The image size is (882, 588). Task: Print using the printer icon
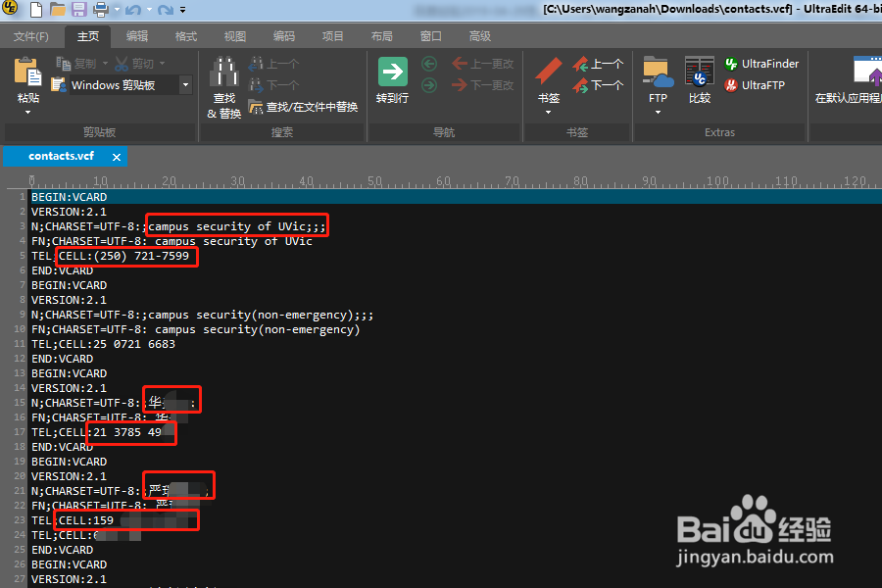101,9
